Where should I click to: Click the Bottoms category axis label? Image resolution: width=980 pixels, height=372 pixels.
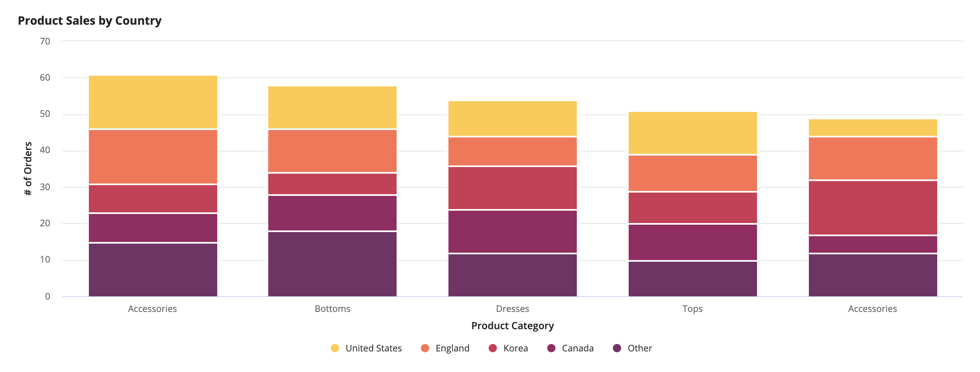click(332, 309)
